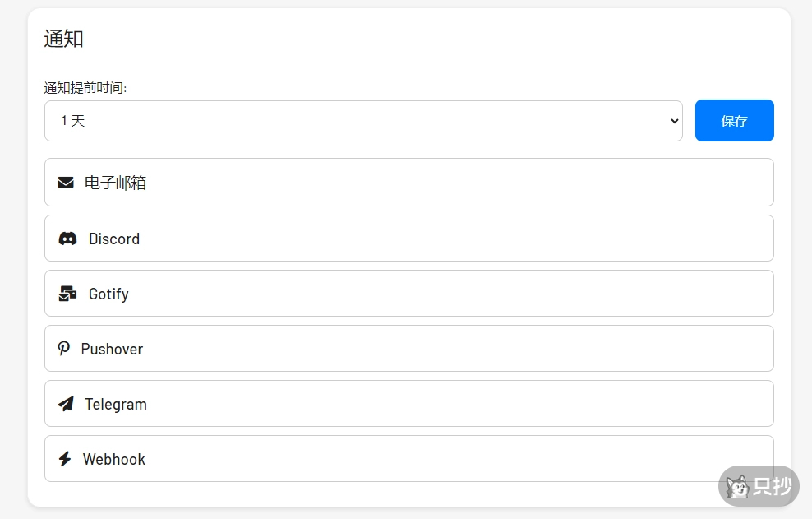Click the fox mascot watermark icon

tap(737, 487)
